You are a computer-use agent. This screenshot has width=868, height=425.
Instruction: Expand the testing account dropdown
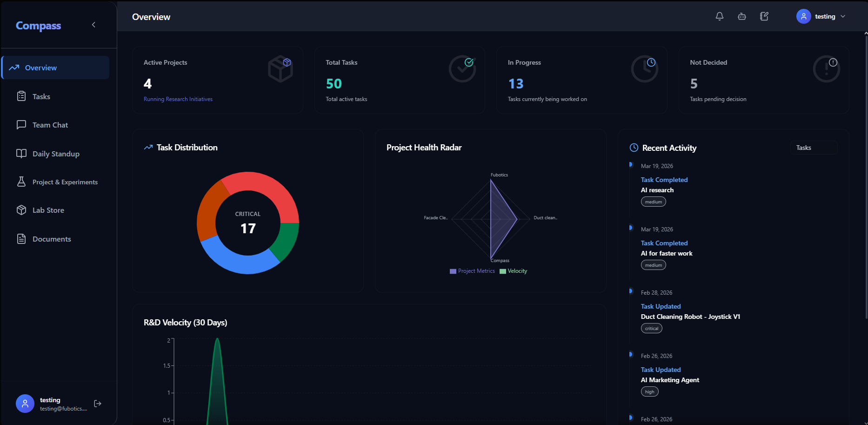point(843,16)
